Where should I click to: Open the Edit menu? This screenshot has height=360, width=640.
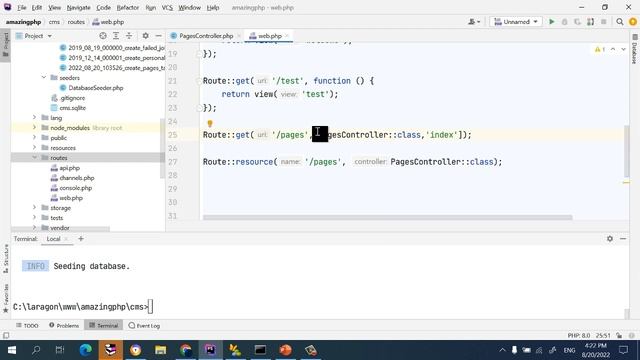point(37,7)
